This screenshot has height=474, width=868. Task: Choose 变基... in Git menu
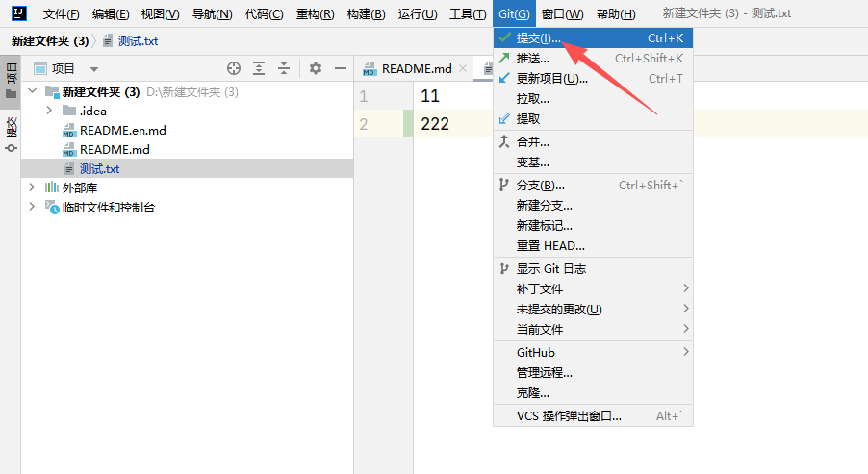pyautogui.click(x=593, y=162)
